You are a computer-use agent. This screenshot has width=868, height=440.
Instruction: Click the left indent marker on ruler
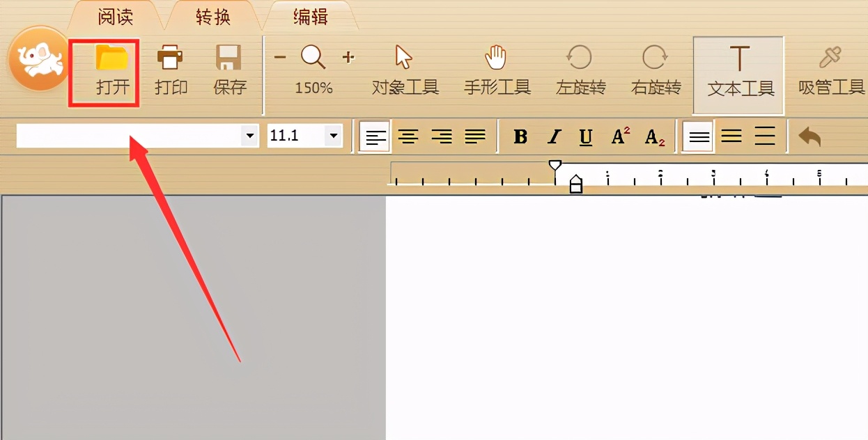[576, 184]
